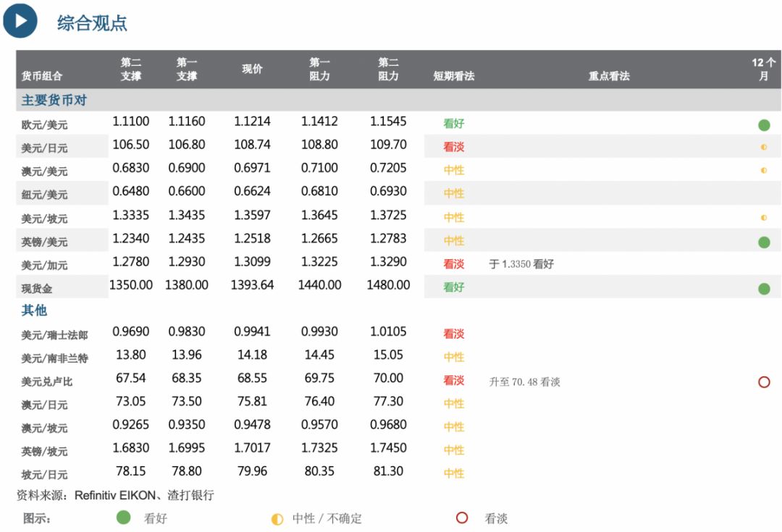The height and width of the screenshot is (532, 782).
Task: Click the gold spot price 1393.64
Action: click(x=253, y=285)
